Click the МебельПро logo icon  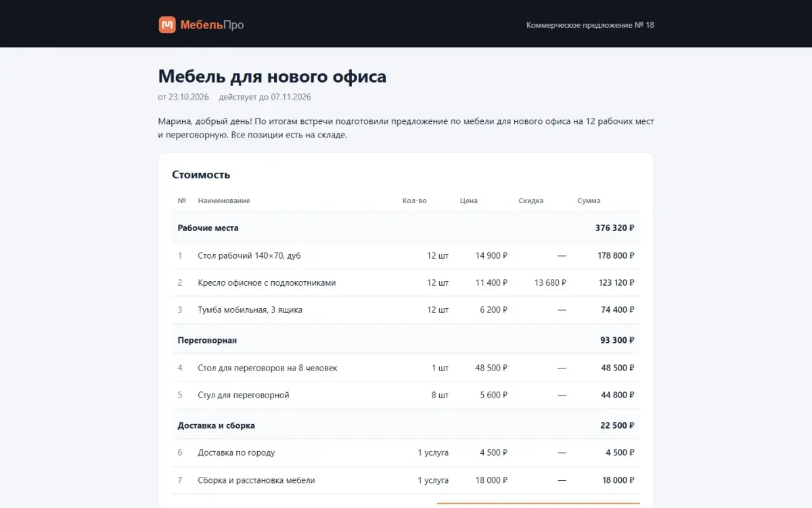167,25
